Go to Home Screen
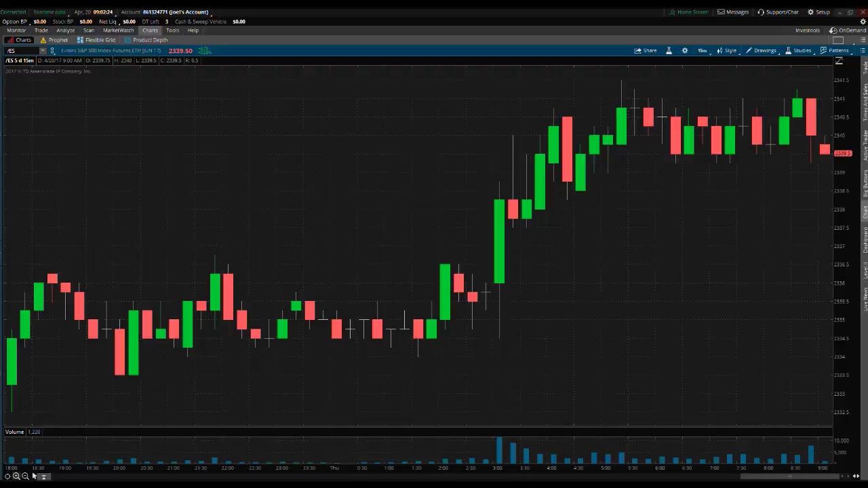The image size is (868, 488). (688, 12)
